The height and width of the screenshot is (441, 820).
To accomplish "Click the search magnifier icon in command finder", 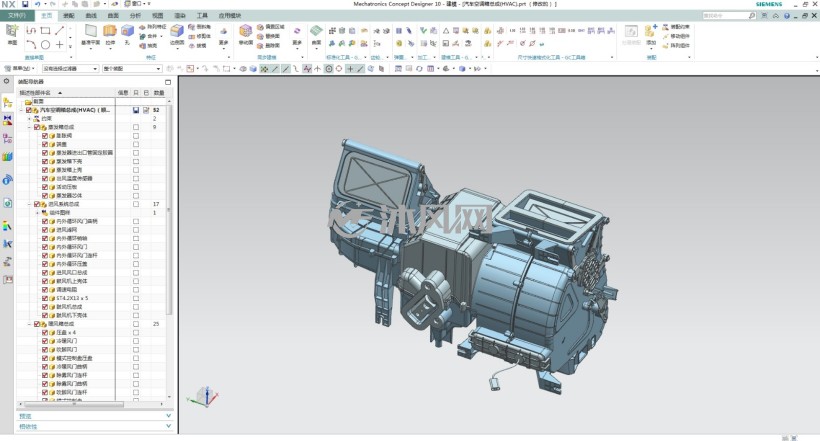I will [x=751, y=16].
